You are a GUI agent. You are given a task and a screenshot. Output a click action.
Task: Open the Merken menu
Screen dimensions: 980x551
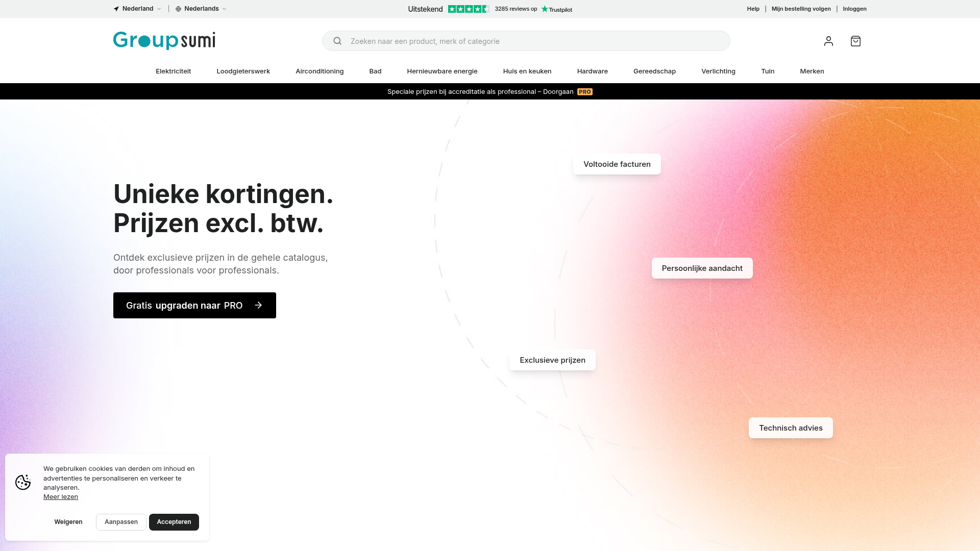point(812,71)
